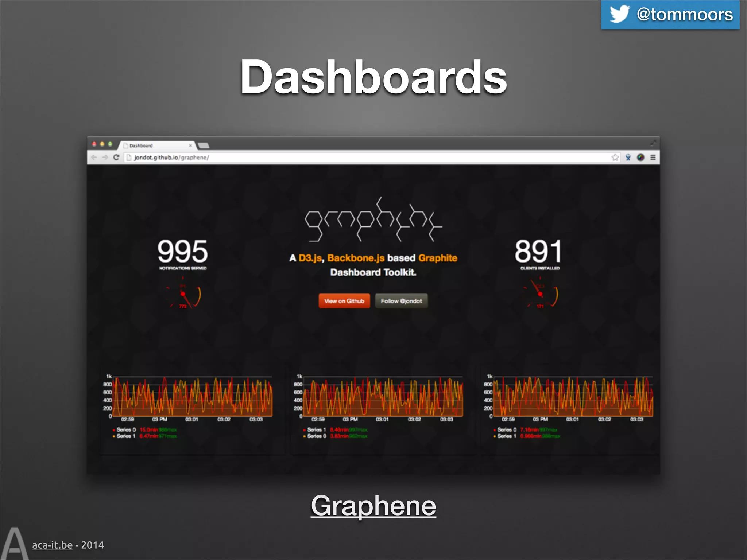Screen dimensions: 747x560
Task: Click the D3.js link
Action: pyautogui.click(x=310, y=258)
